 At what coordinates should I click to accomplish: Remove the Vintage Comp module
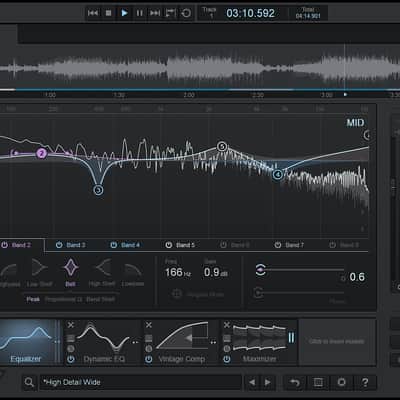[149, 325]
